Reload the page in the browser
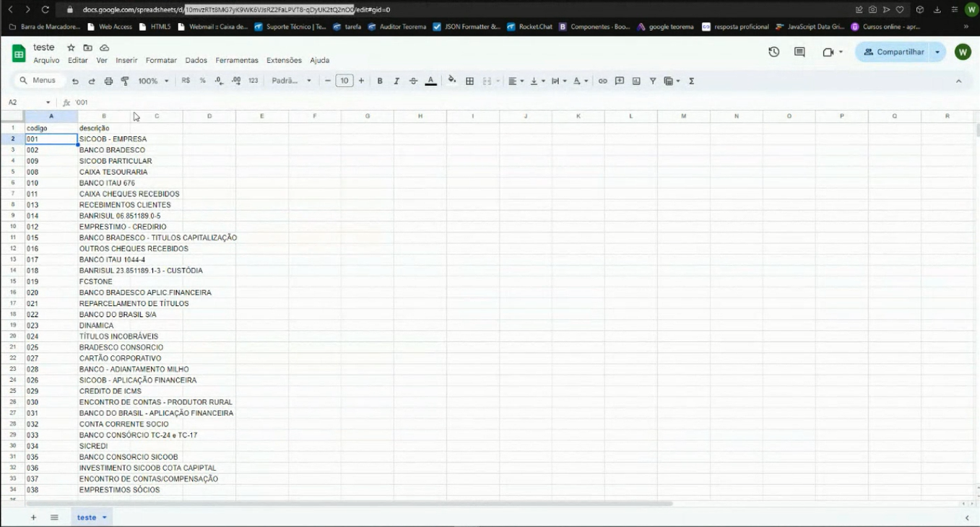Viewport: 980px width, 527px height. [x=45, y=9]
